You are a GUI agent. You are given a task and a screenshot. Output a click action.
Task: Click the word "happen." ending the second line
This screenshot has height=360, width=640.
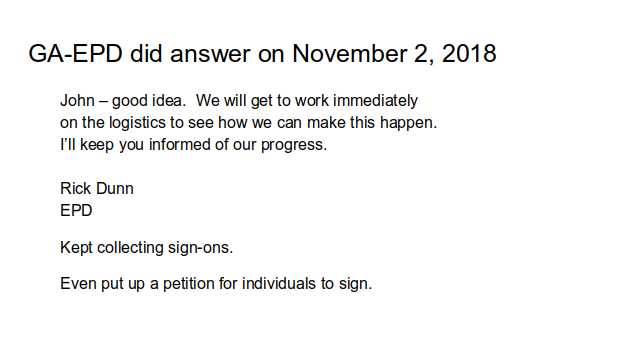[409, 123]
